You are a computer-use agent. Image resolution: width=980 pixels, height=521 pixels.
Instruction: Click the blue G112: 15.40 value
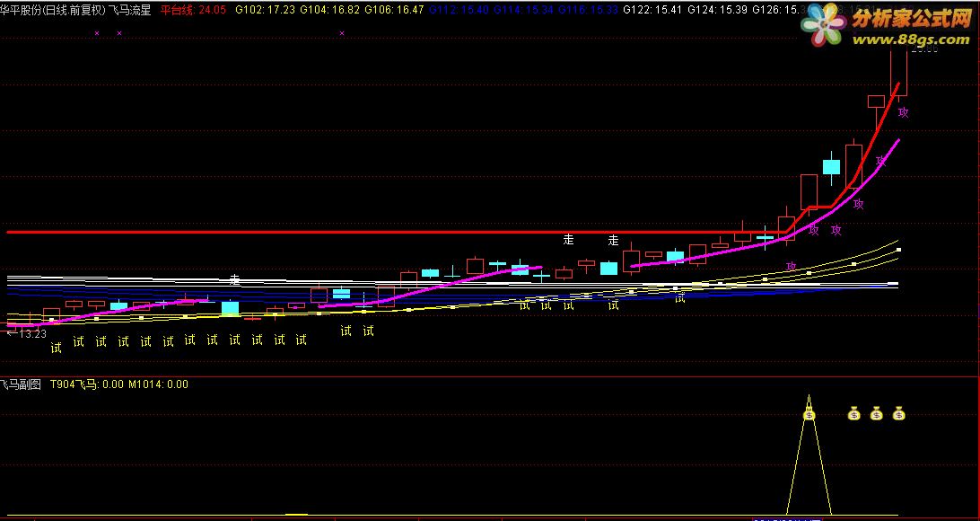[x=459, y=10]
